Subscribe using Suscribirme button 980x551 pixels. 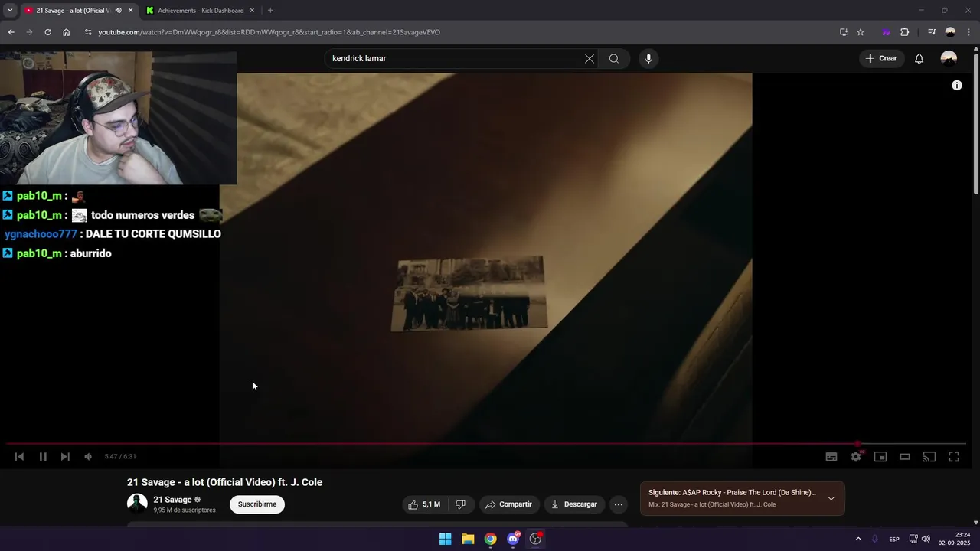click(x=257, y=504)
